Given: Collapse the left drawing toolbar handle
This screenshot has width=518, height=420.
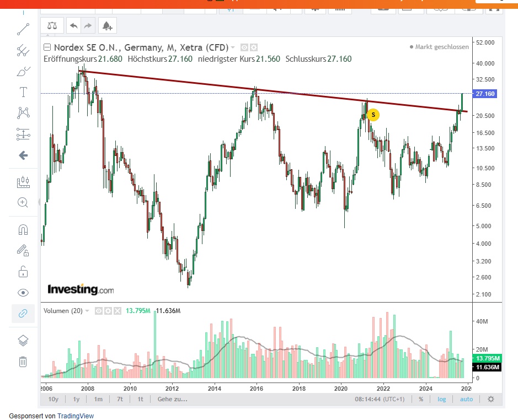Looking at the screenshot, I should pos(39,202).
